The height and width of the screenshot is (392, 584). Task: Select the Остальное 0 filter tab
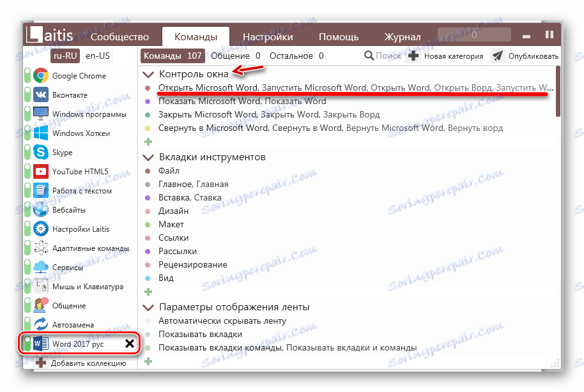(x=296, y=56)
